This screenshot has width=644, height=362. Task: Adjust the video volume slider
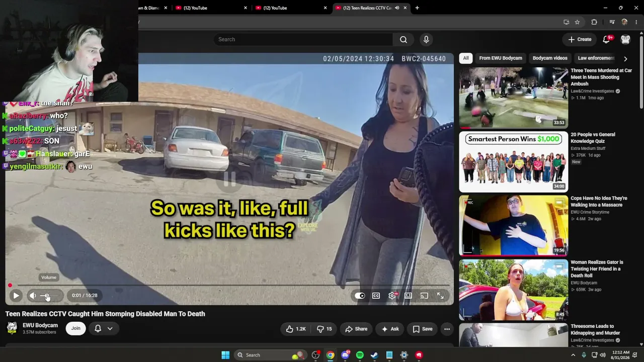(50, 296)
